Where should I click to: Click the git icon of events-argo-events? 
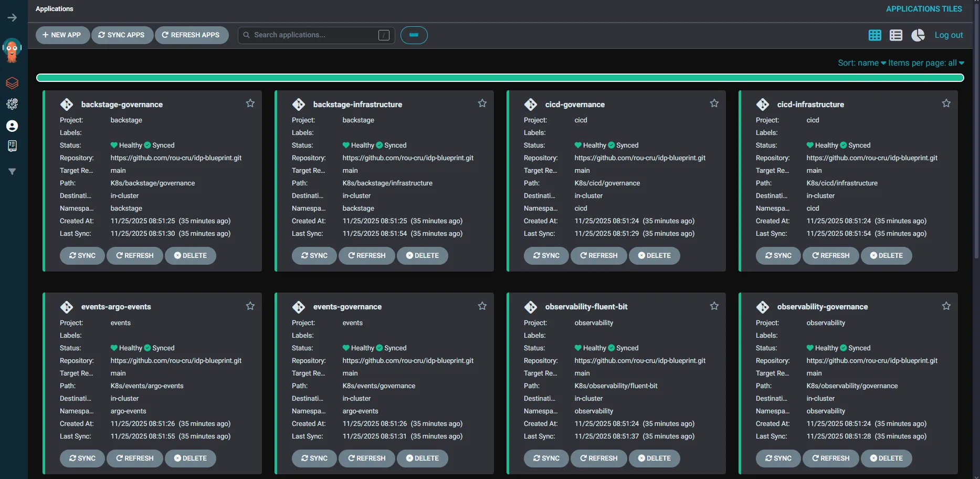[67, 307]
